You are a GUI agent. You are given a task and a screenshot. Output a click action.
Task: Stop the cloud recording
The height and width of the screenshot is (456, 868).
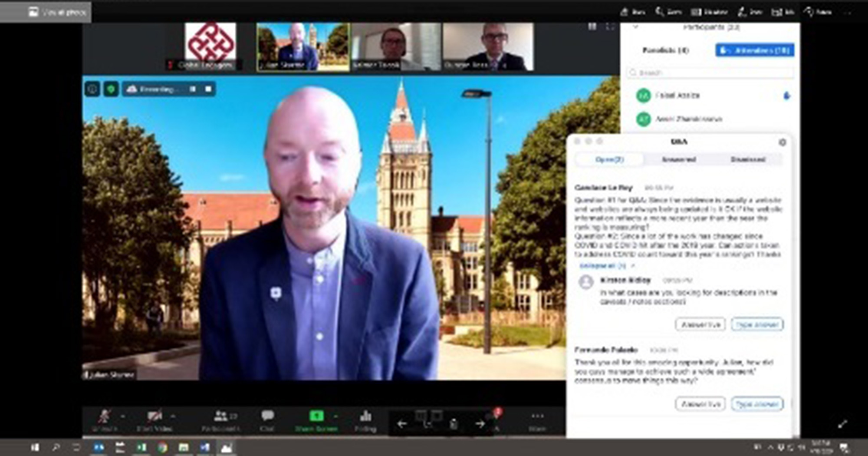(x=208, y=89)
